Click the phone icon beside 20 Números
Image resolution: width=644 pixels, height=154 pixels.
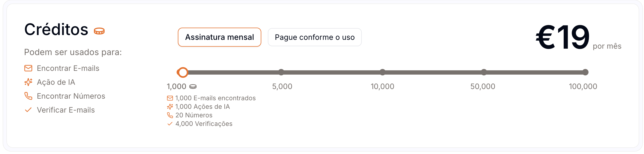[170, 115]
